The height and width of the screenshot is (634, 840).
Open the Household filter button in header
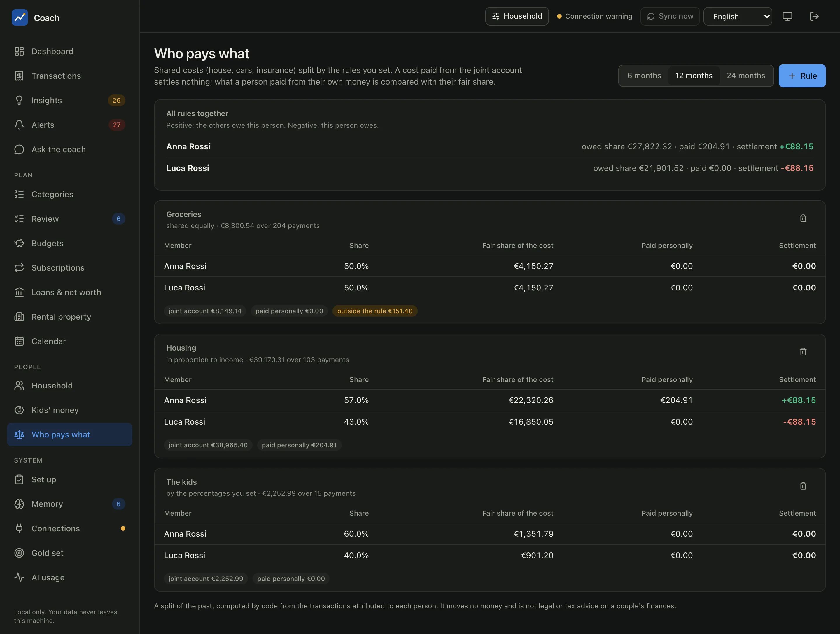click(517, 16)
